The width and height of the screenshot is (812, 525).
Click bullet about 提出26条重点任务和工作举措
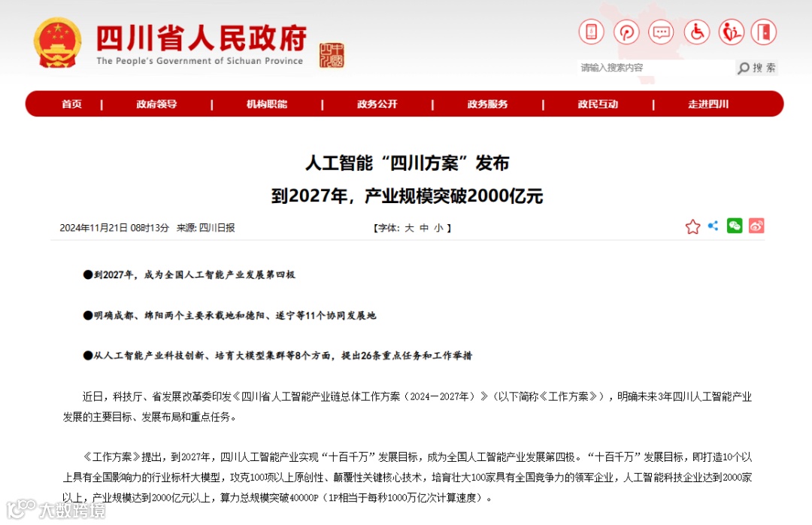point(277,356)
